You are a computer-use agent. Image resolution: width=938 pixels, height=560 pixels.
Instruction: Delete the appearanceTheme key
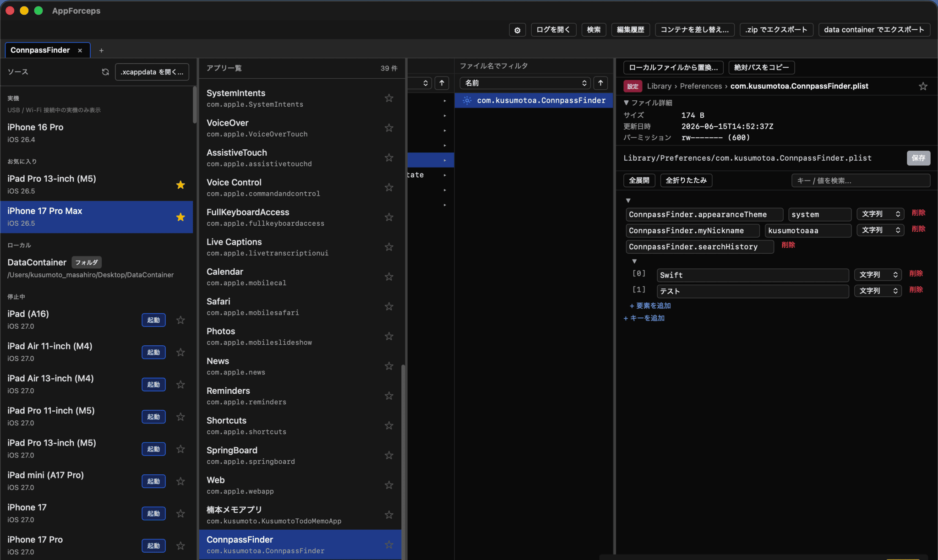(918, 213)
